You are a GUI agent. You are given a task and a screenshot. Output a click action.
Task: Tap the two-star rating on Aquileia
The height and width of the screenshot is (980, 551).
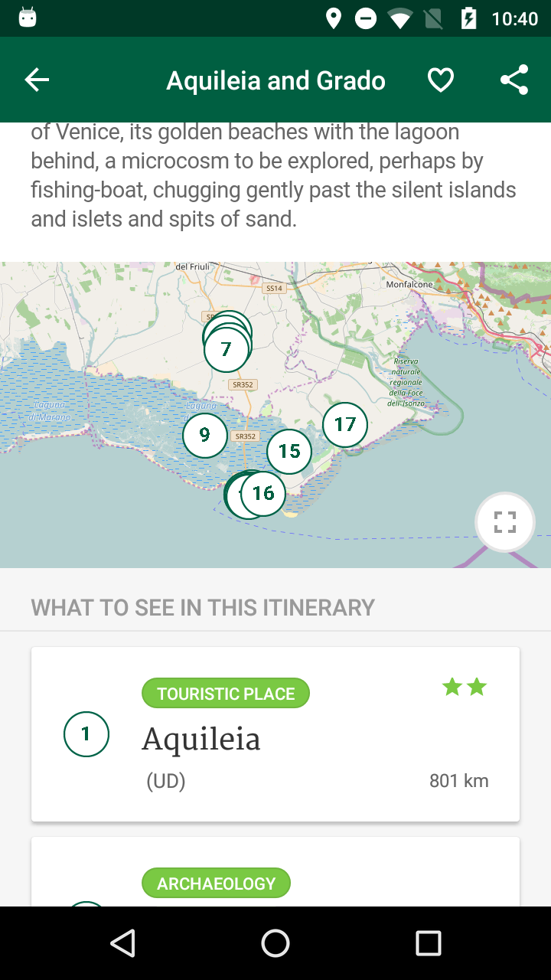click(x=465, y=687)
